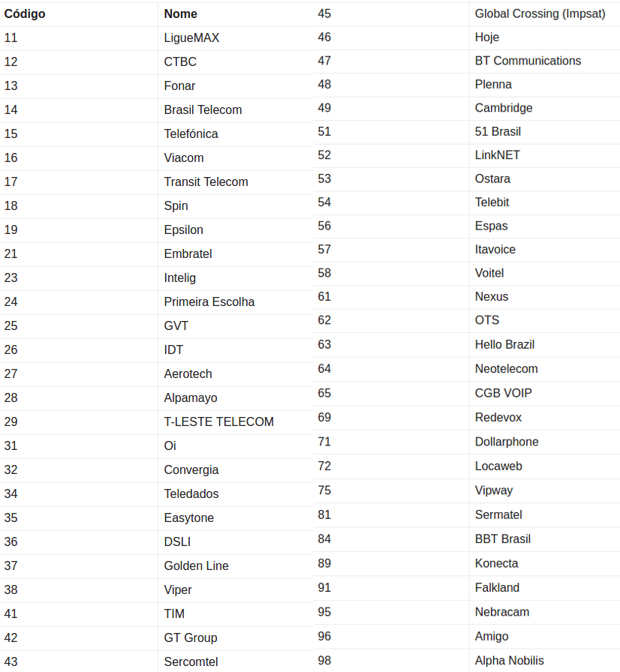Click the BT Communications name
This screenshot has height=672, width=620.
coord(528,61)
